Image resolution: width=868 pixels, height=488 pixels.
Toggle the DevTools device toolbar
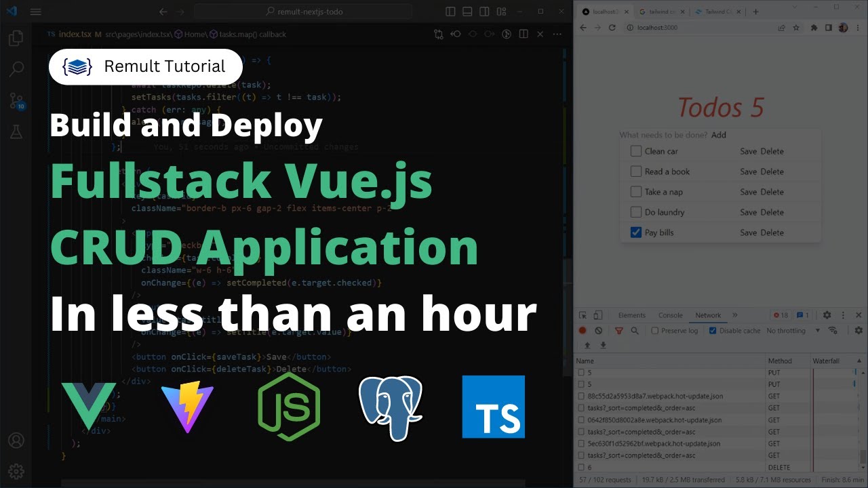pos(597,315)
